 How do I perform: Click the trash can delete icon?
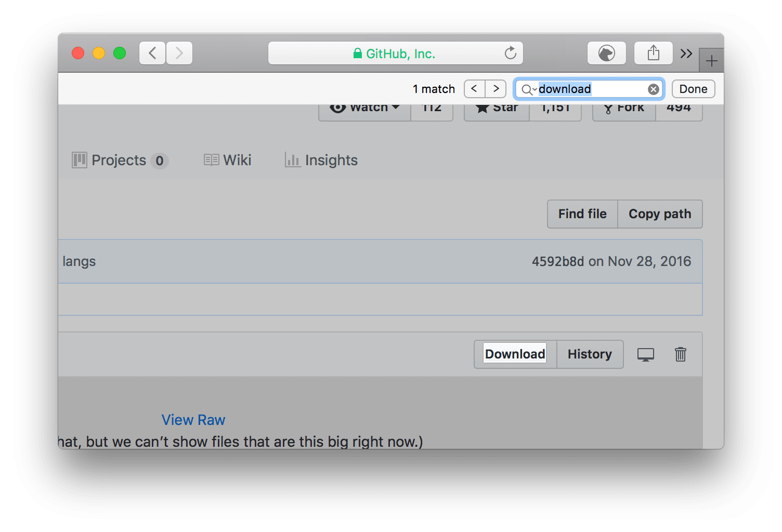tap(680, 354)
